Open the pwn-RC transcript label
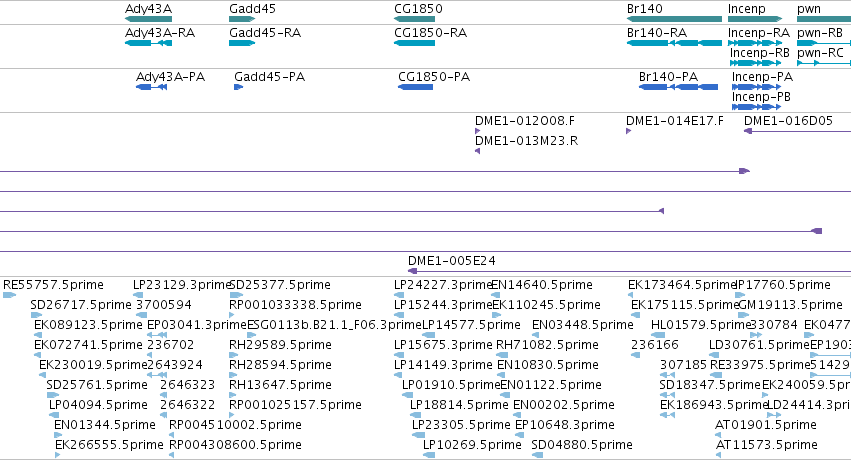The image size is (851, 460). (820, 53)
